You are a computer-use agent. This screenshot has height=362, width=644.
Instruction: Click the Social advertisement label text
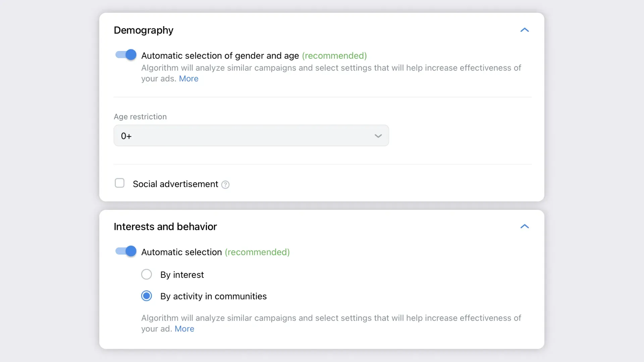(175, 184)
